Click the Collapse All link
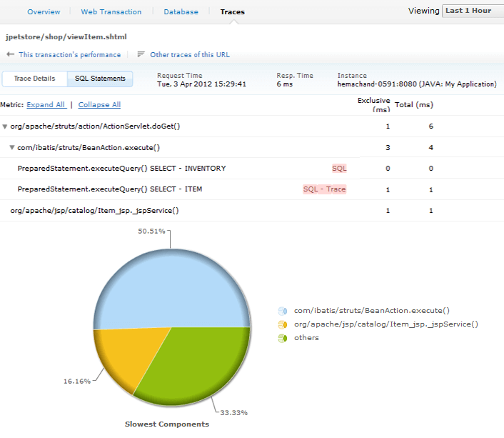Screen dimensions: 504x438 [99, 105]
